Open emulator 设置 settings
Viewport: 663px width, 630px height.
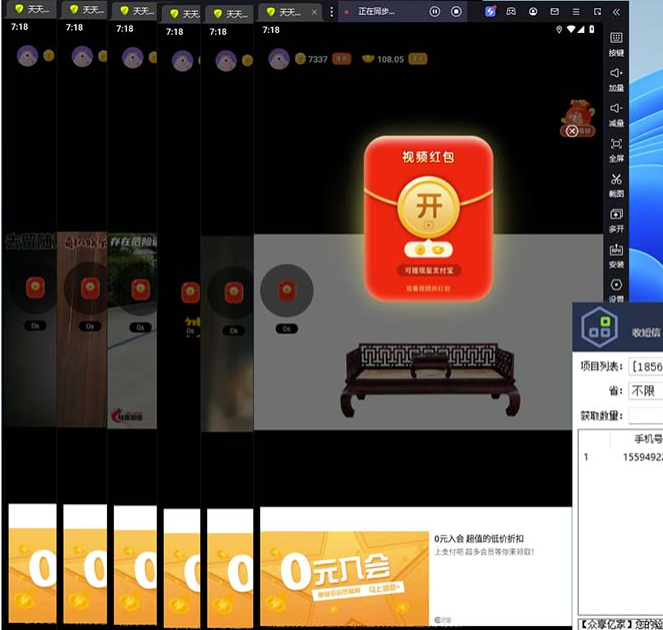616,290
